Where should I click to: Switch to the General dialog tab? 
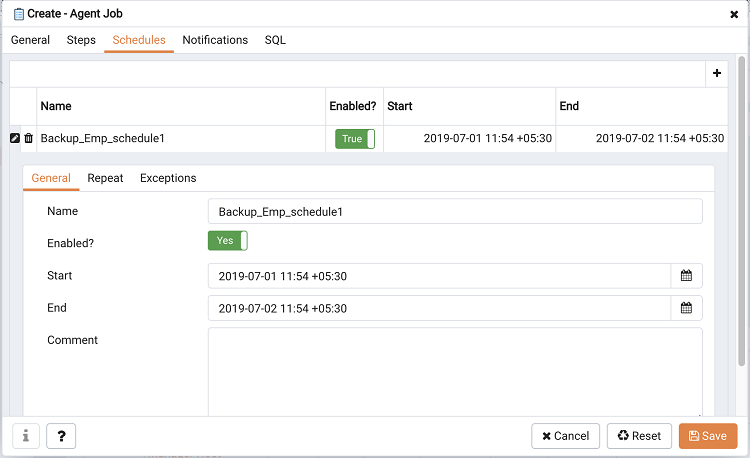(30, 40)
